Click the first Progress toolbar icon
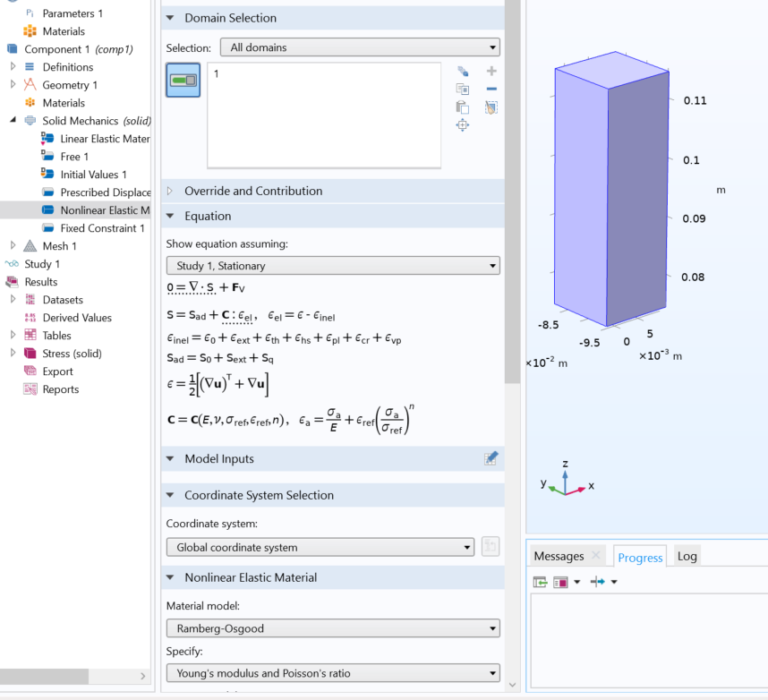The height and width of the screenshot is (700, 768). click(x=540, y=582)
